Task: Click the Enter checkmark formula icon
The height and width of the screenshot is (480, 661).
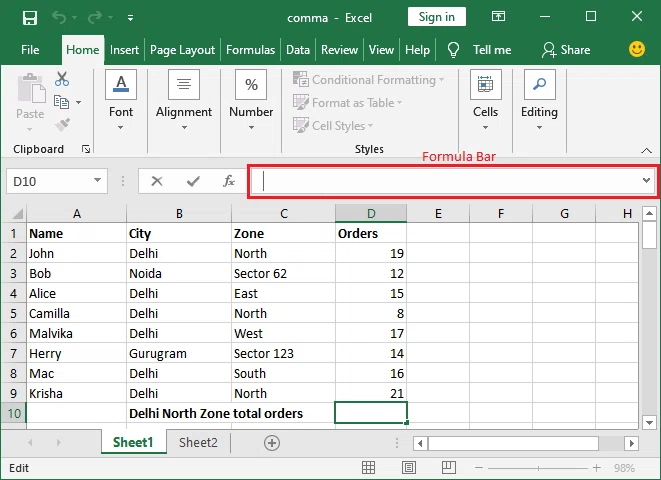Action: click(x=193, y=181)
